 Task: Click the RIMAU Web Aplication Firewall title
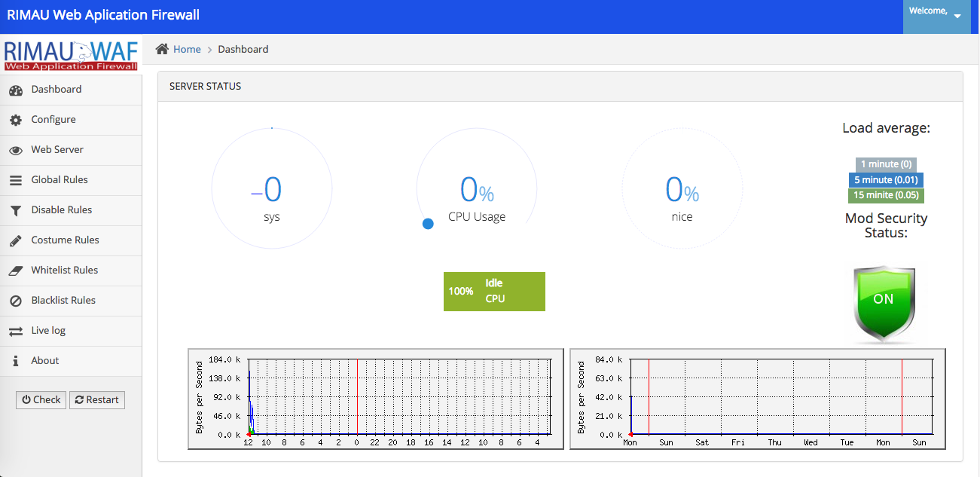pos(103,15)
